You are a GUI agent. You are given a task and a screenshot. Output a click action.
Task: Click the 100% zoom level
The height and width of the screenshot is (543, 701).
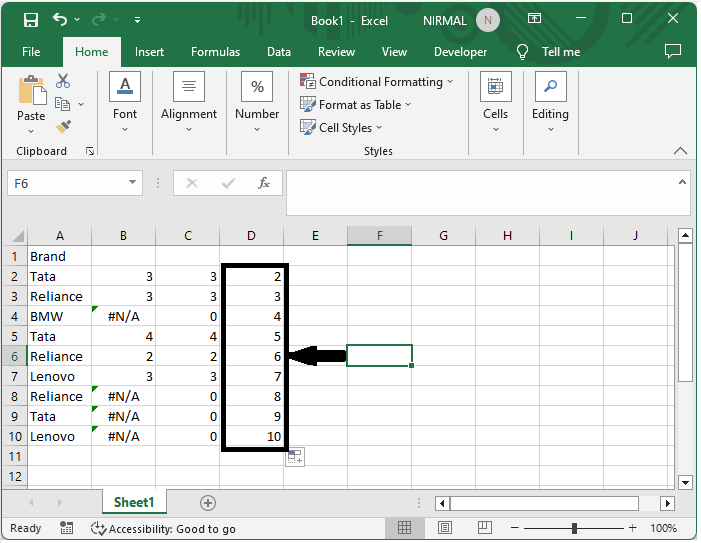[x=663, y=528]
